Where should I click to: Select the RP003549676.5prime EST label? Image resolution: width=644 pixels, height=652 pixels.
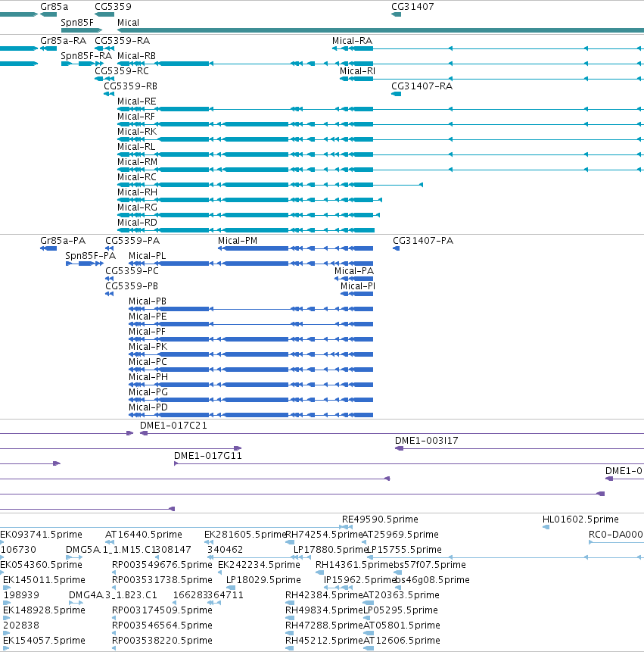coord(162,565)
